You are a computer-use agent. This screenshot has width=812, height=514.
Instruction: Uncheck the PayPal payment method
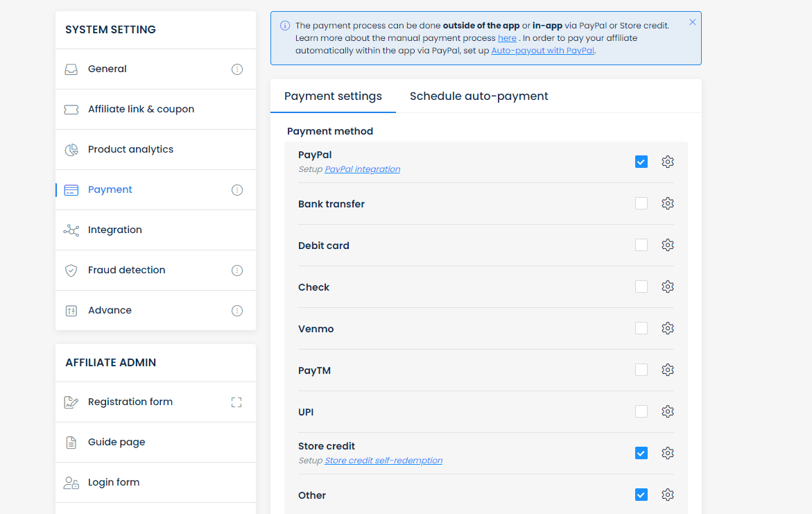pos(641,162)
